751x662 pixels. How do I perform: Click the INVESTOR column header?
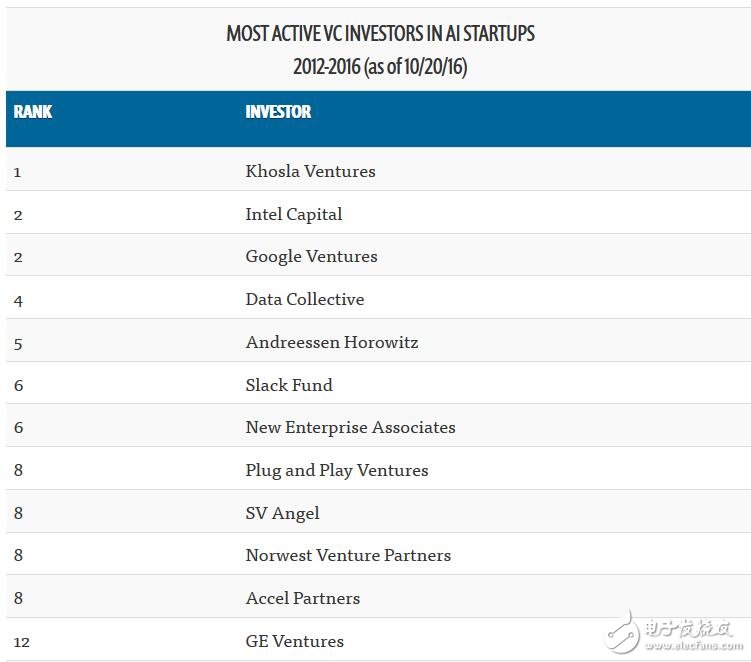pos(278,112)
